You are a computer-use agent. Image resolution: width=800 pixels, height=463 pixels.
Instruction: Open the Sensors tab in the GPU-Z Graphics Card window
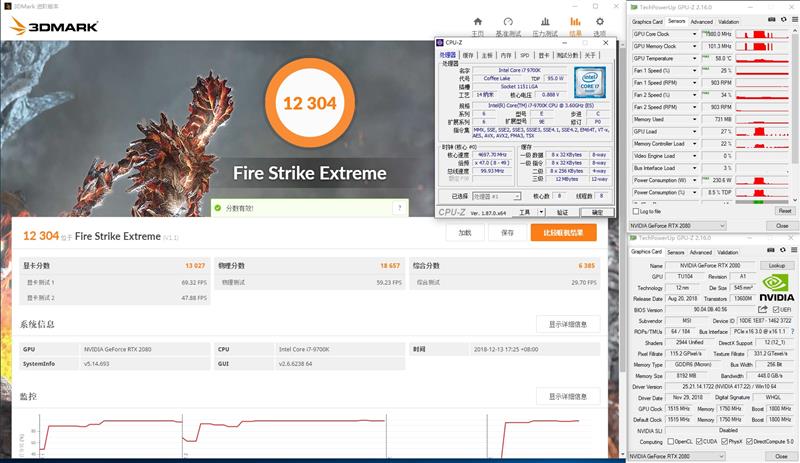click(x=676, y=252)
